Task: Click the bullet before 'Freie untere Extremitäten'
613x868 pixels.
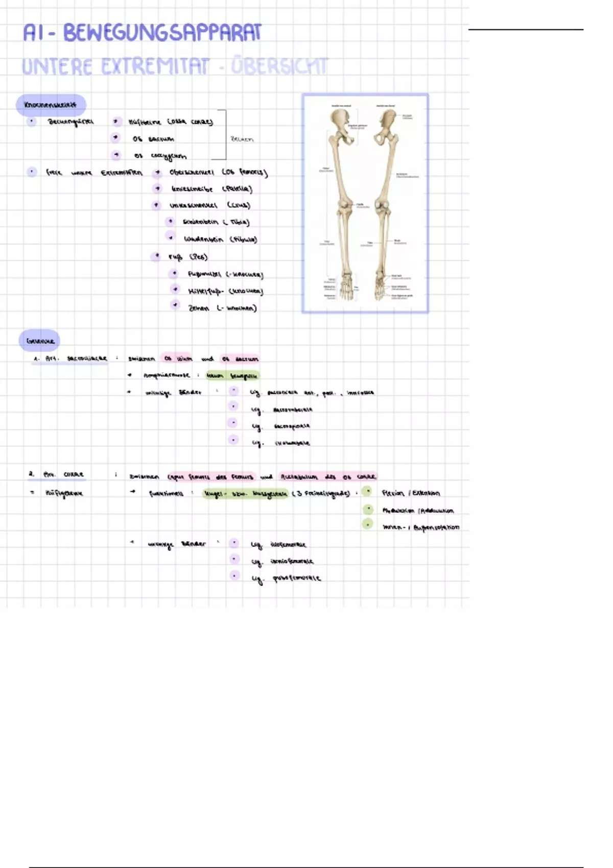Action: click(32, 172)
